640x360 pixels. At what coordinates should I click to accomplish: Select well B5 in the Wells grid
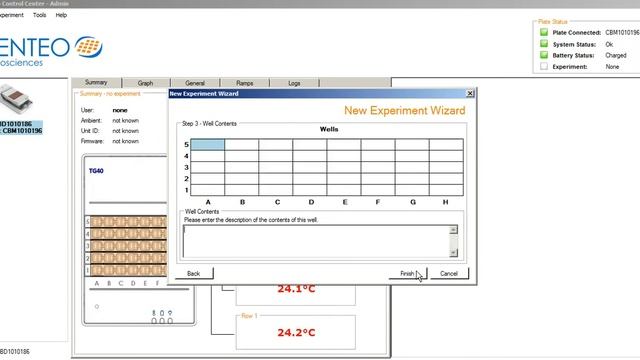pyautogui.click(x=242, y=144)
